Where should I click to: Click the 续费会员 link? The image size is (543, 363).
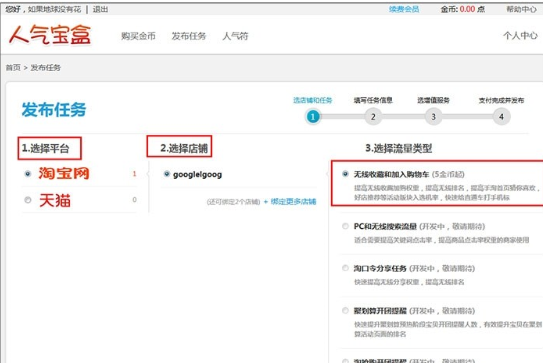coord(404,9)
